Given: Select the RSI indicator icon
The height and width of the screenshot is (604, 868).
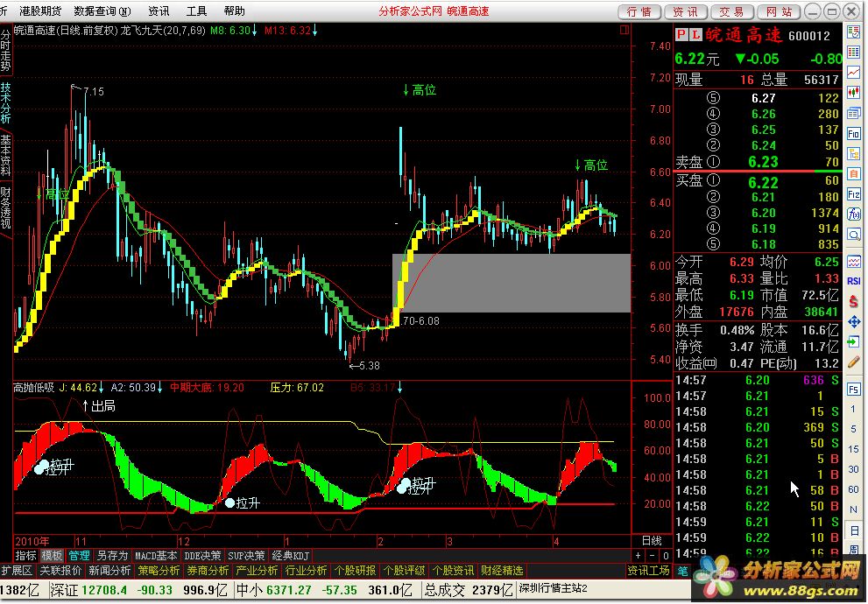Looking at the screenshot, I should point(854,281).
